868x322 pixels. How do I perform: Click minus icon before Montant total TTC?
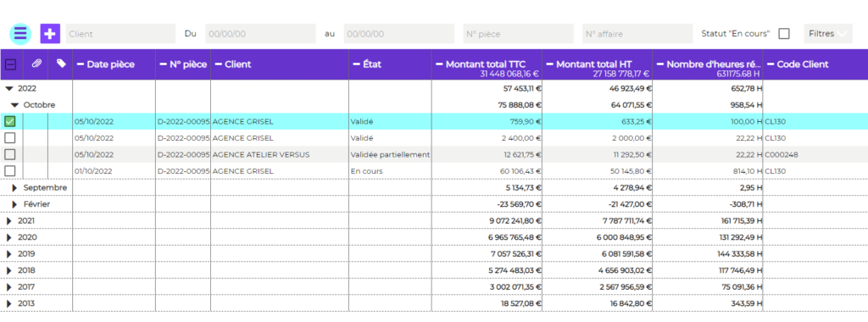point(439,64)
